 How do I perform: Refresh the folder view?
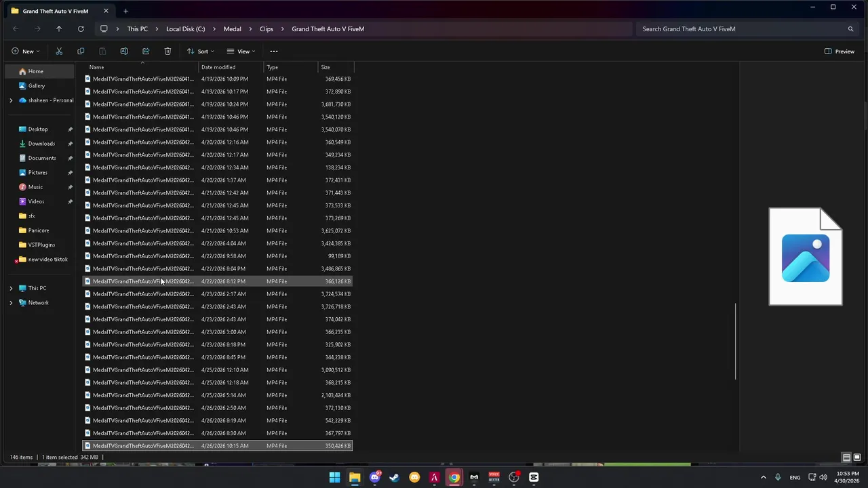tap(81, 28)
